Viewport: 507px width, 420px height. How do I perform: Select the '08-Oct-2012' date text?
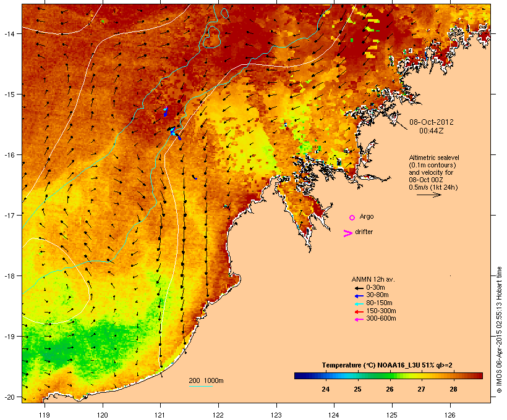(x=432, y=122)
